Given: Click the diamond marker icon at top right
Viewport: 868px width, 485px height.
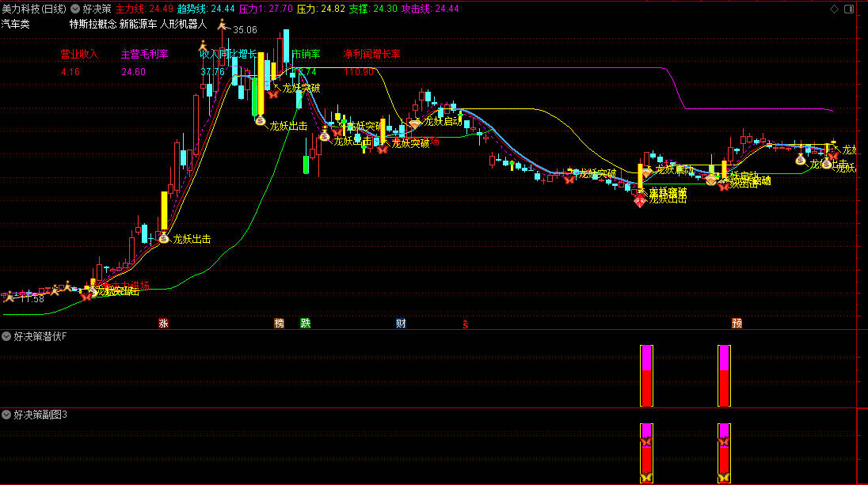Looking at the screenshot, I should (834, 9).
